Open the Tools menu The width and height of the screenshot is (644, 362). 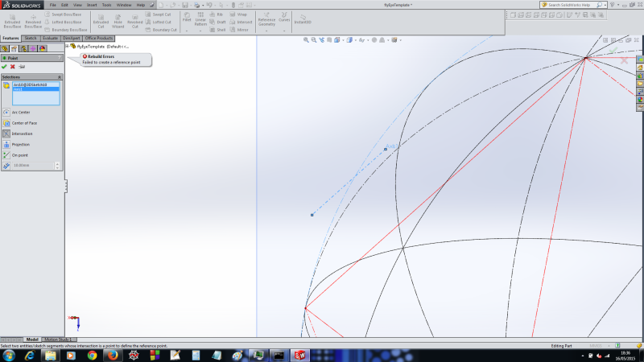tap(106, 5)
